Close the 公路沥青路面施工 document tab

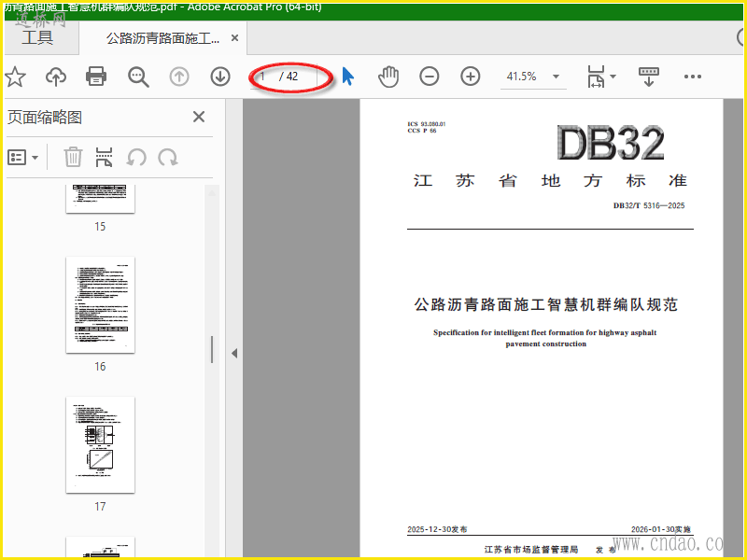tap(234, 38)
